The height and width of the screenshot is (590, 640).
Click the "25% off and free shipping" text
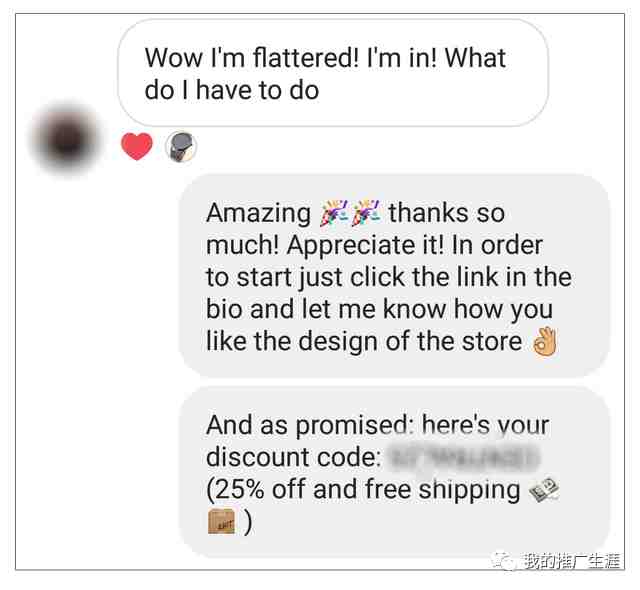[363, 489]
